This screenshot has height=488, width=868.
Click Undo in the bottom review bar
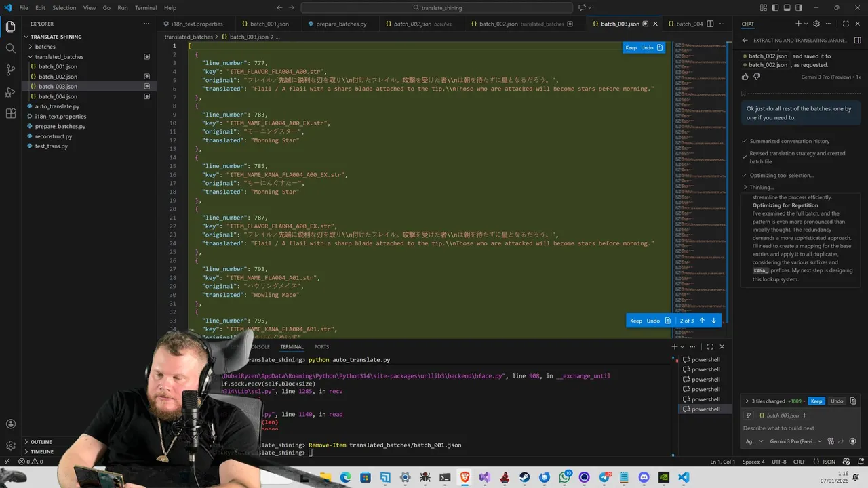(653, 321)
